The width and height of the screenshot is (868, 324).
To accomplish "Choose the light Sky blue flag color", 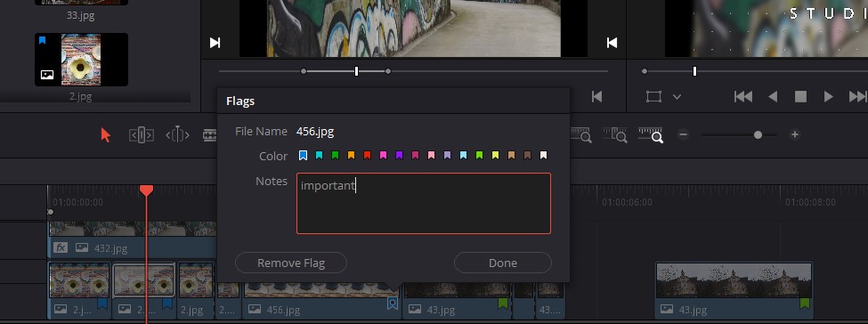I will [463, 156].
